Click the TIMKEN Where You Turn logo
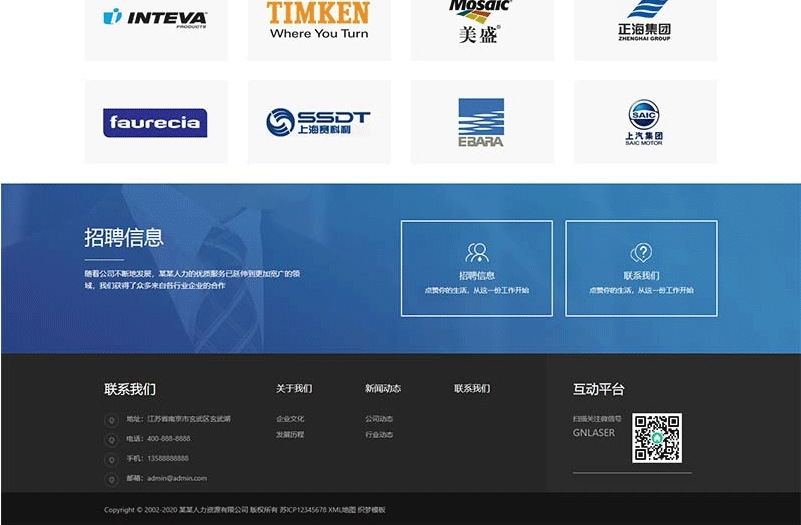 click(319, 20)
